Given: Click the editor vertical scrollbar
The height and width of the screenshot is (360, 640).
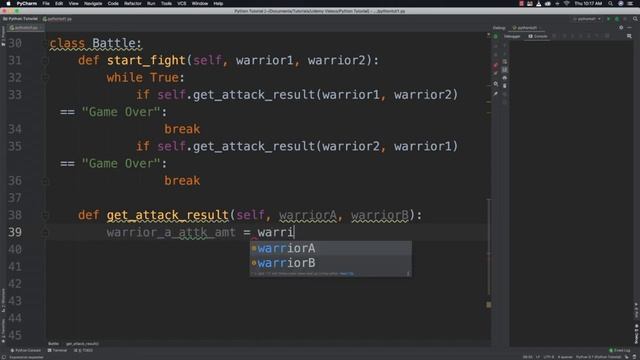Looking at the screenshot, I should click(x=489, y=247).
